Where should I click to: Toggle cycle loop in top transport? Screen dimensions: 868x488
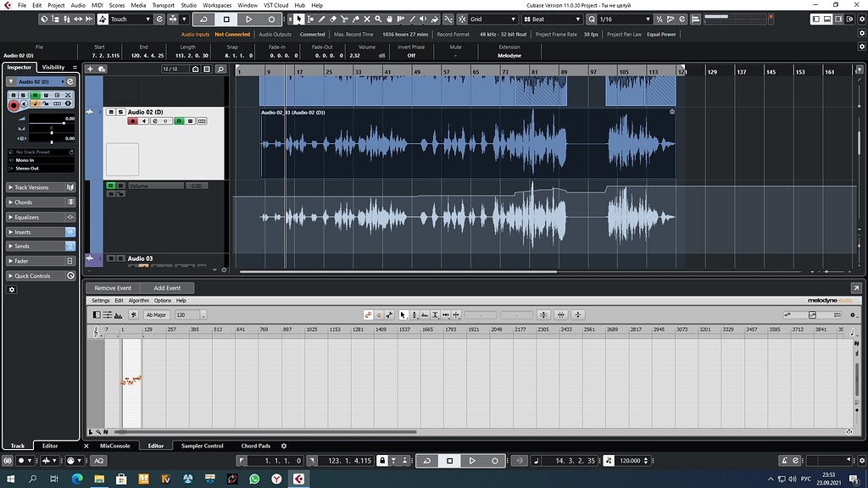tap(203, 19)
